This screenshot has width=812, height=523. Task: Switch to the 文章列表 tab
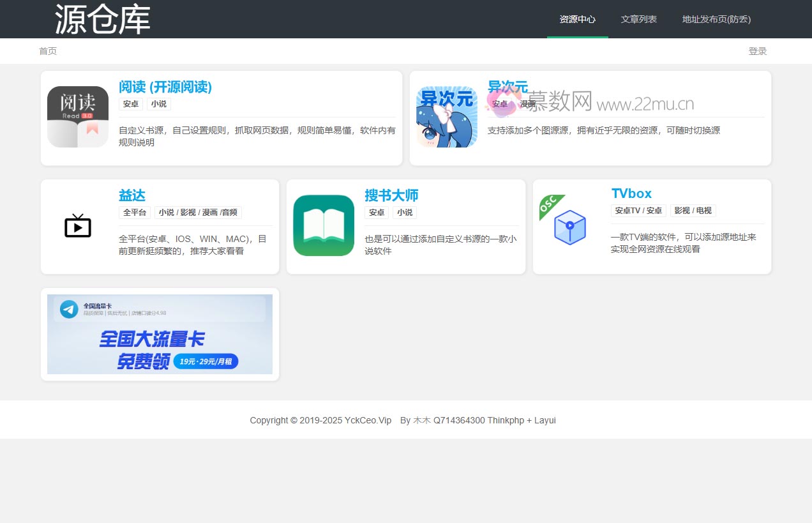coord(639,19)
